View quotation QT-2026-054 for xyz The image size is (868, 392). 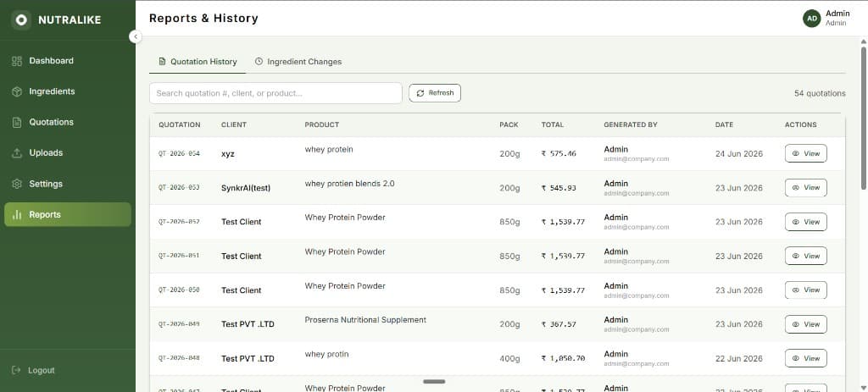pyautogui.click(x=805, y=154)
